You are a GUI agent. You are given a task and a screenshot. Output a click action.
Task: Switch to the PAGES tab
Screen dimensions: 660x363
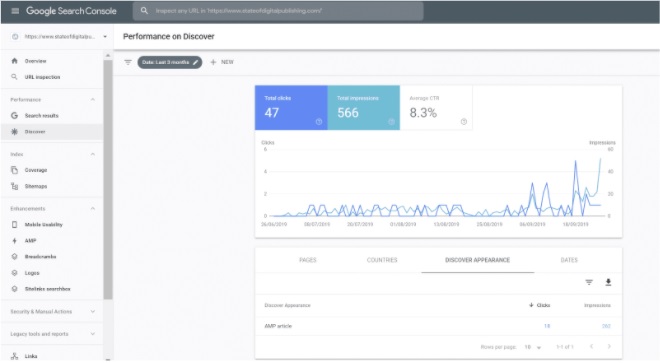tap(308, 260)
